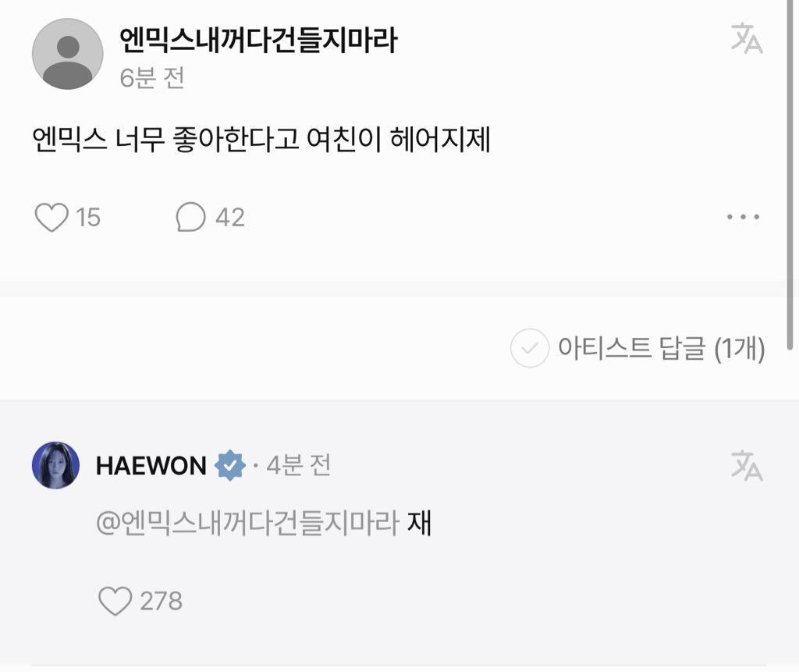The image size is (799, 672).
Task: Click the 15 likes count
Action: tap(88, 218)
